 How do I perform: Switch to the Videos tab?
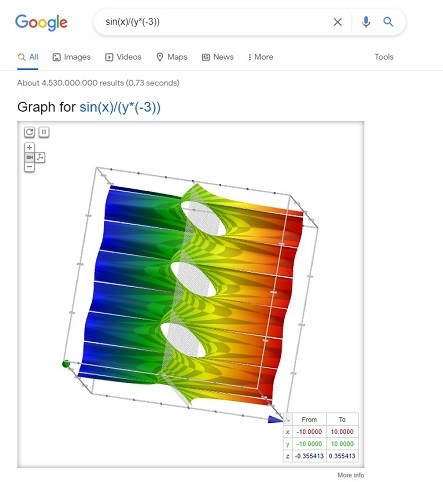123,57
